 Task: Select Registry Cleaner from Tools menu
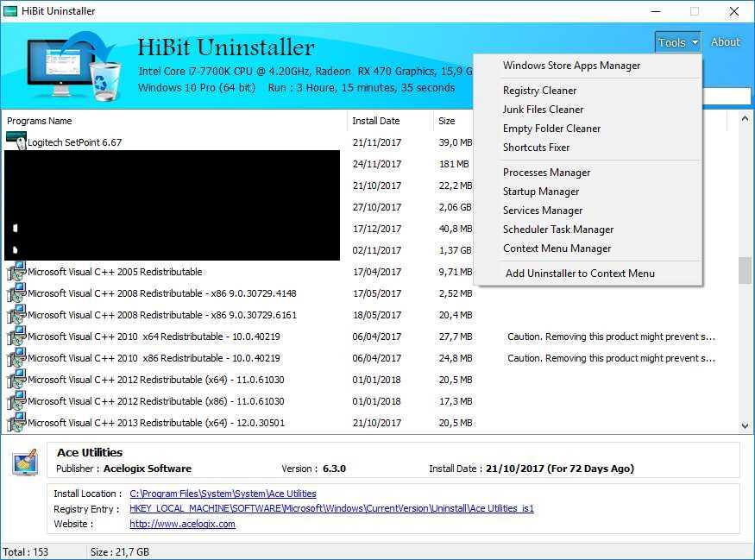pyautogui.click(x=539, y=91)
